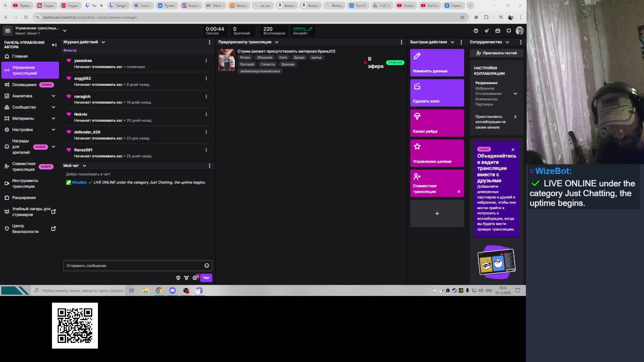Click the Send message (Отправить сообщение) input field
Image resolution: width=644 pixels, height=362 pixels.
(x=133, y=266)
